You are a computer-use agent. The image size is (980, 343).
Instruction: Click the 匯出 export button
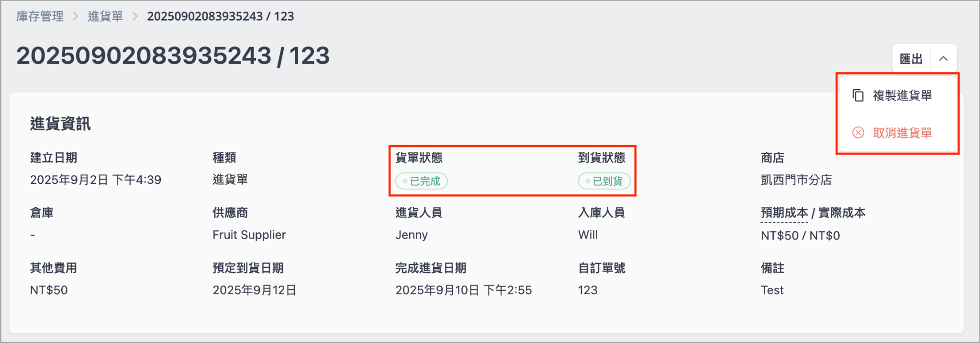(x=911, y=58)
